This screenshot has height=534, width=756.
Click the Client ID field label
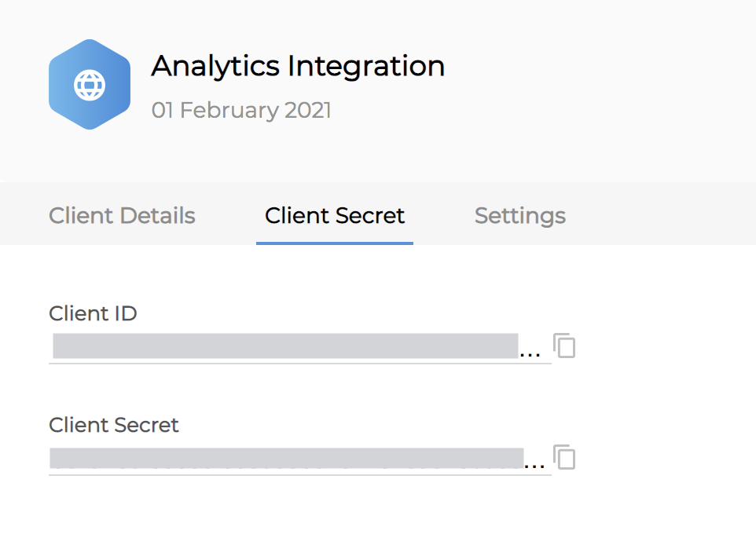(x=93, y=313)
